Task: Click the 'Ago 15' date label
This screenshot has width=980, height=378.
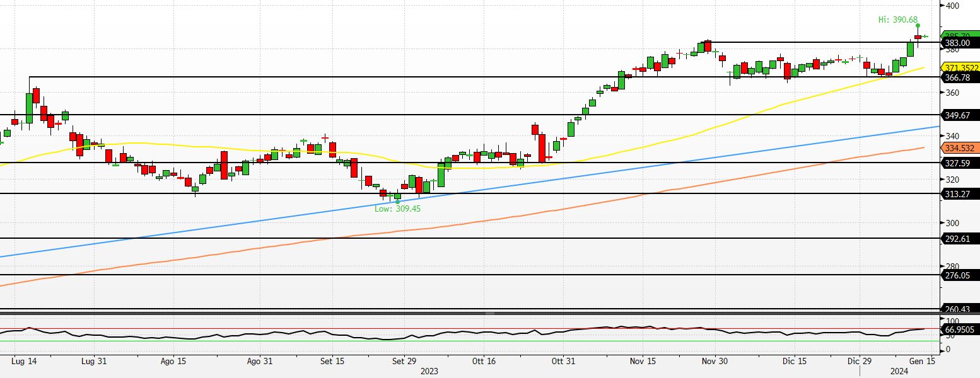Action: click(173, 362)
